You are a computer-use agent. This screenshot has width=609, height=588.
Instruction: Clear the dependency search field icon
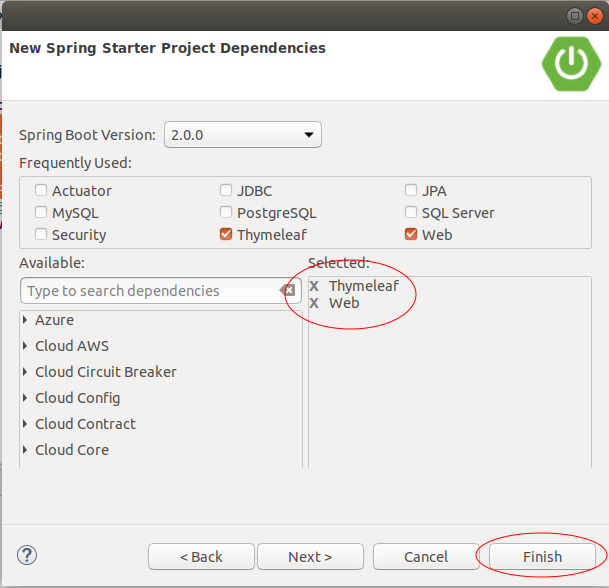coord(288,290)
